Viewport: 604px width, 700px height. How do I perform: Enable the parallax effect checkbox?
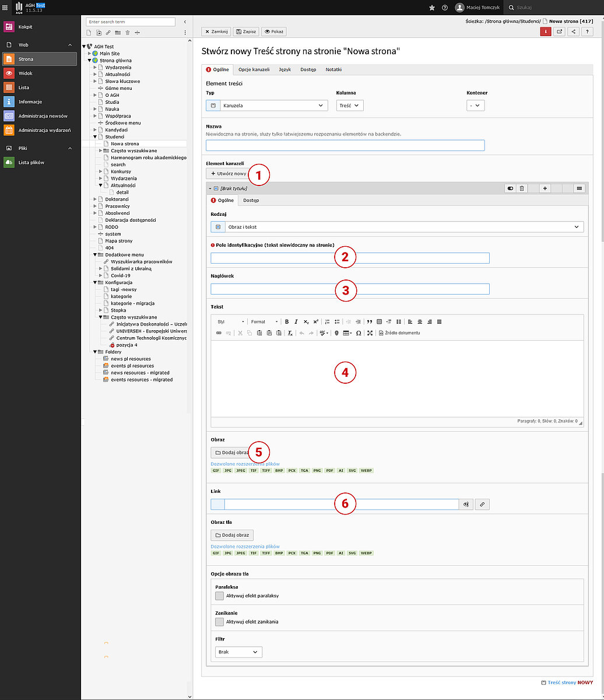pyautogui.click(x=219, y=596)
